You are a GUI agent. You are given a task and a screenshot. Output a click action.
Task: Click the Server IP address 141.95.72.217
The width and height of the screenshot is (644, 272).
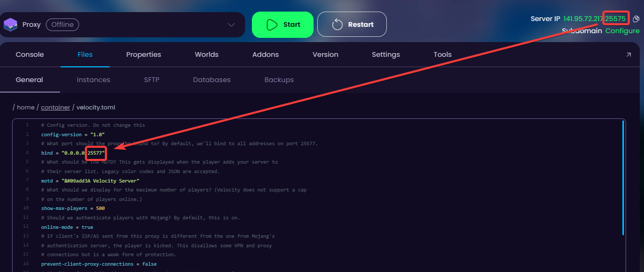[583, 19]
